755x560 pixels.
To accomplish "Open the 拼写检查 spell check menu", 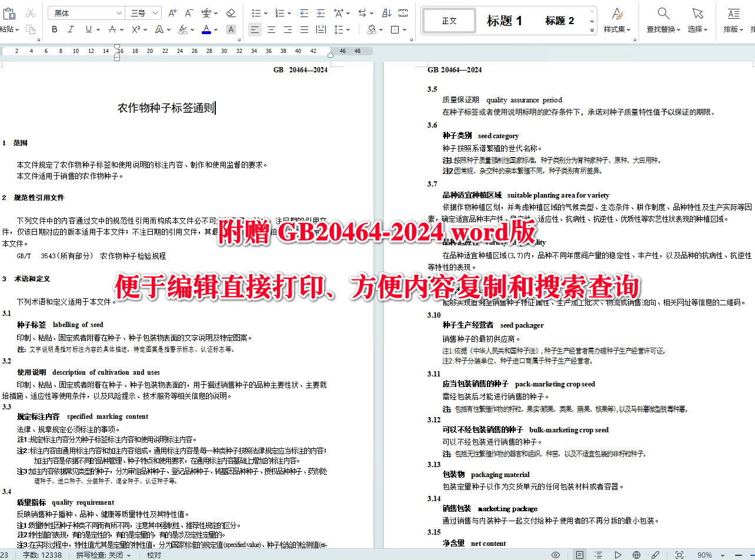I will point(100,555).
